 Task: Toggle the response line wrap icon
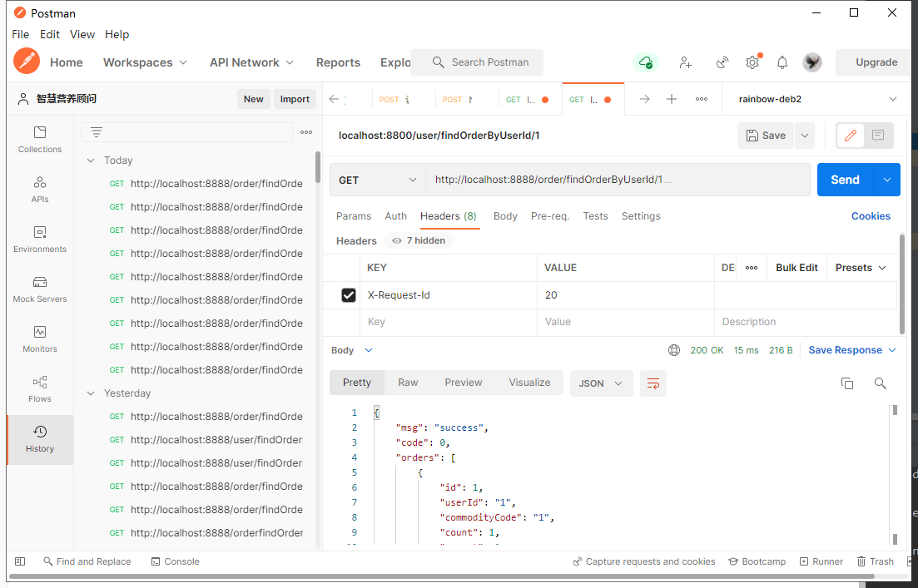click(x=653, y=383)
